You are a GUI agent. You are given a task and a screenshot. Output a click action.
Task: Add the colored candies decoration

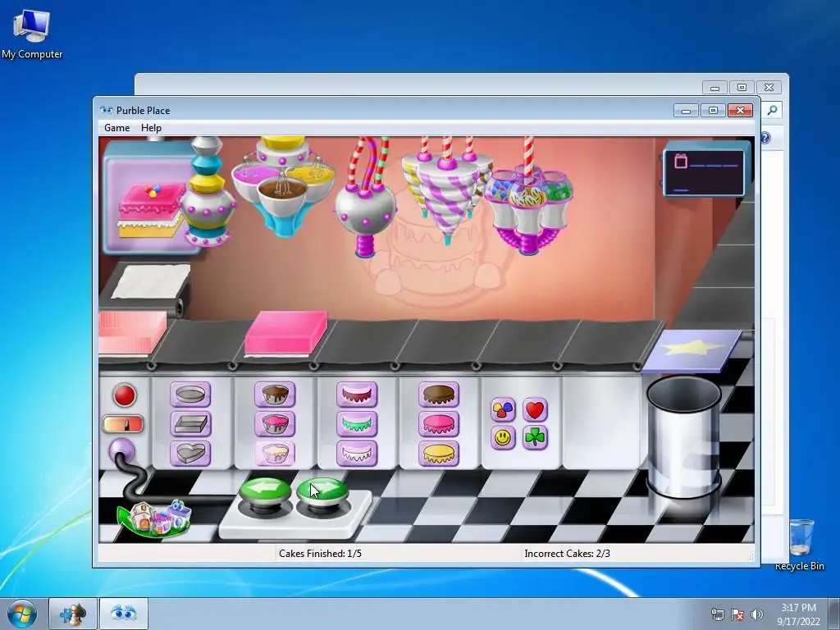(x=503, y=410)
